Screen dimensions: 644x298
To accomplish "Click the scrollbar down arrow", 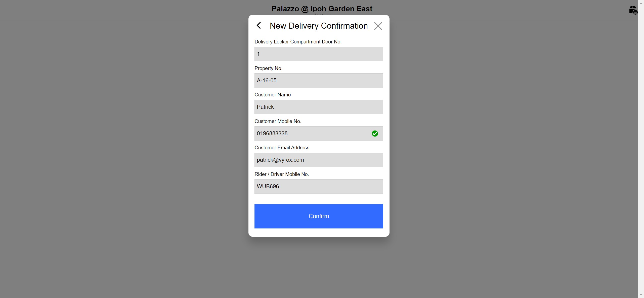I will 641,295.
